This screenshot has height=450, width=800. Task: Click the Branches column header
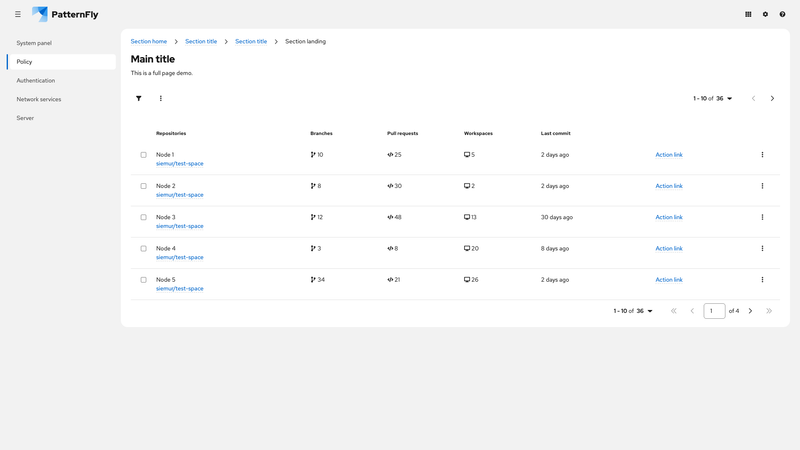tap(321, 133)
